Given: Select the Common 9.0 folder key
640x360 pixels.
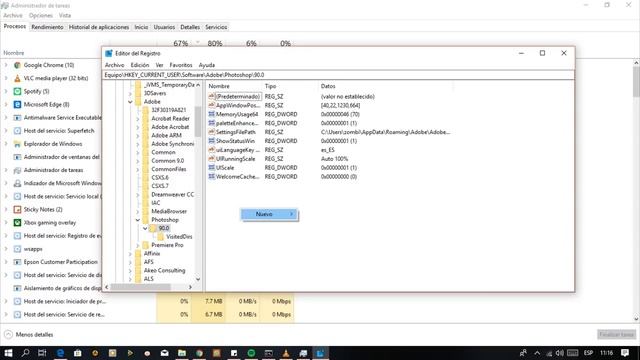Looking at the screenshot, I should click(x=168, y=160).
